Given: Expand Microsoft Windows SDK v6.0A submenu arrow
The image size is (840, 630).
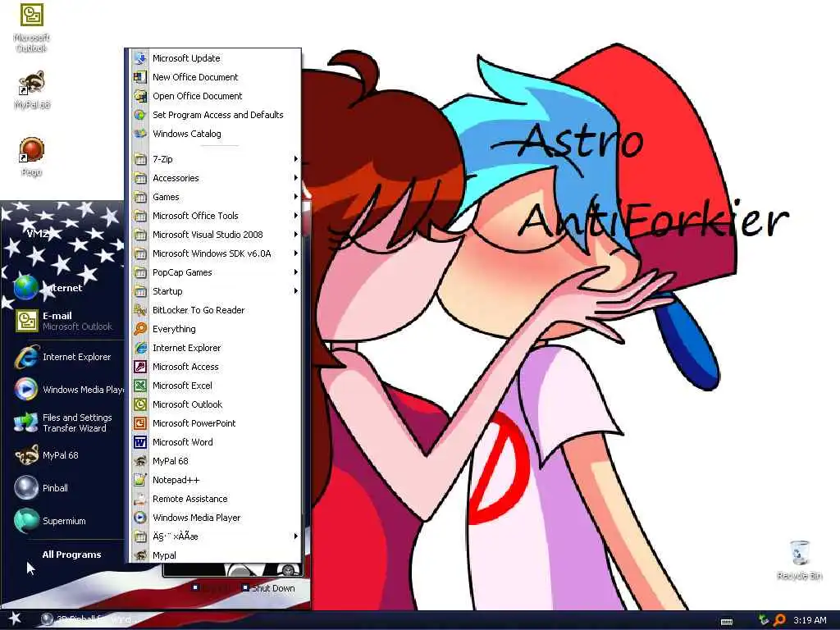Looking at the screenshot, I should pyautogui.click(x=295, y=253).
